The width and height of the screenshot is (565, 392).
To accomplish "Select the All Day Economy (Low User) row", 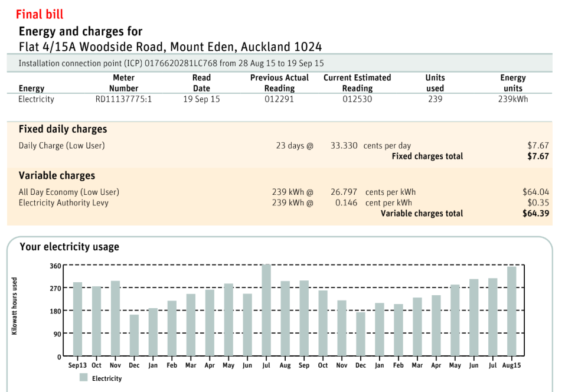I will [x=68, y=192].
